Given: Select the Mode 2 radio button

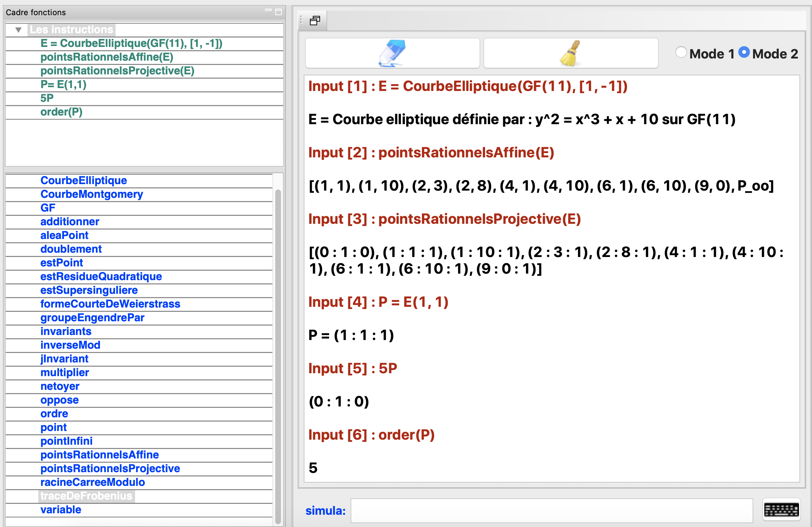Looking at the screenshot, I should [744, 53].
